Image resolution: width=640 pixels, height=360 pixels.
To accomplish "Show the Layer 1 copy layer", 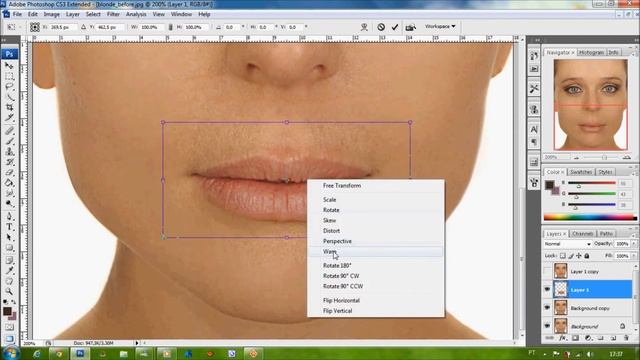I will [x=547, y=271].
